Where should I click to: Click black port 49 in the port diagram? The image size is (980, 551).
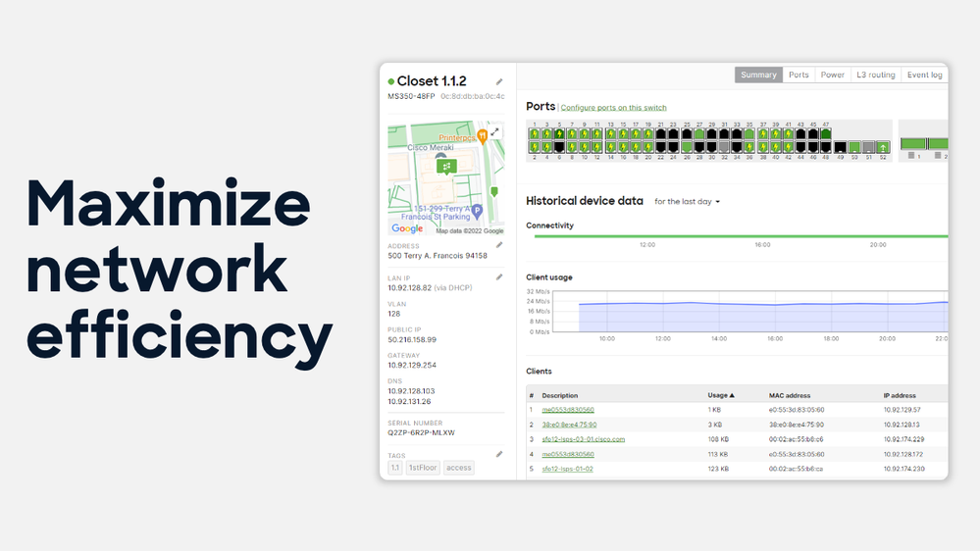pos(840,146)
